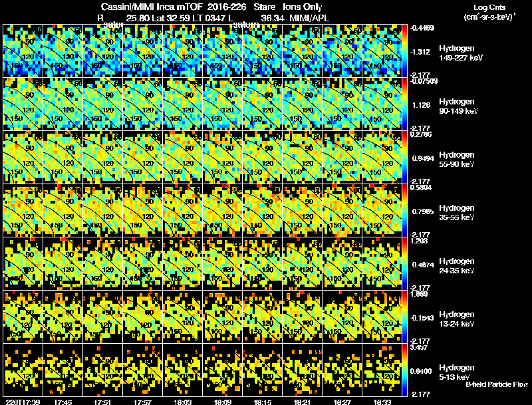532x405 pixels.
Task: Click the -0.1543 colorbar value
Action: pos(422,318)
